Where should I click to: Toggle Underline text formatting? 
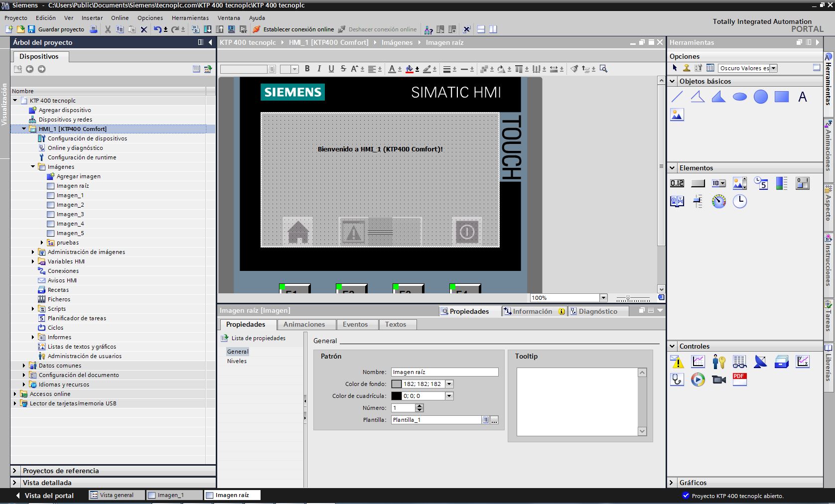click(331, 69)
